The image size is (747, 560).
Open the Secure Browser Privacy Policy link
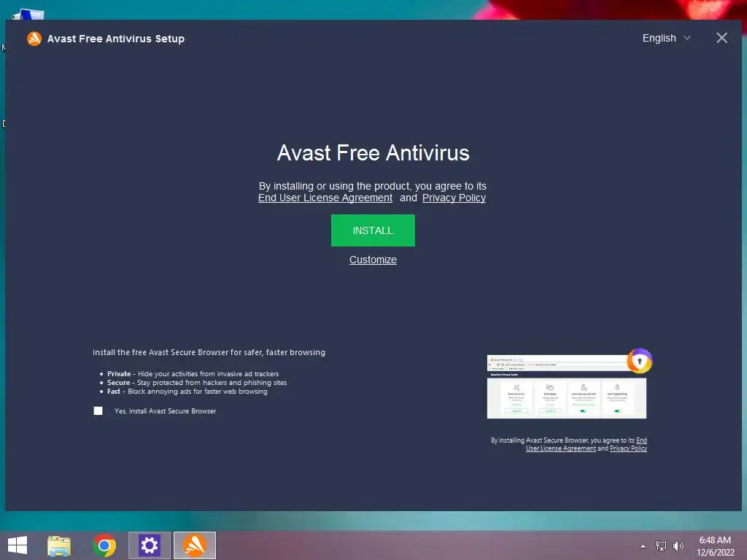pyautogui.click(x=628, y=448)
